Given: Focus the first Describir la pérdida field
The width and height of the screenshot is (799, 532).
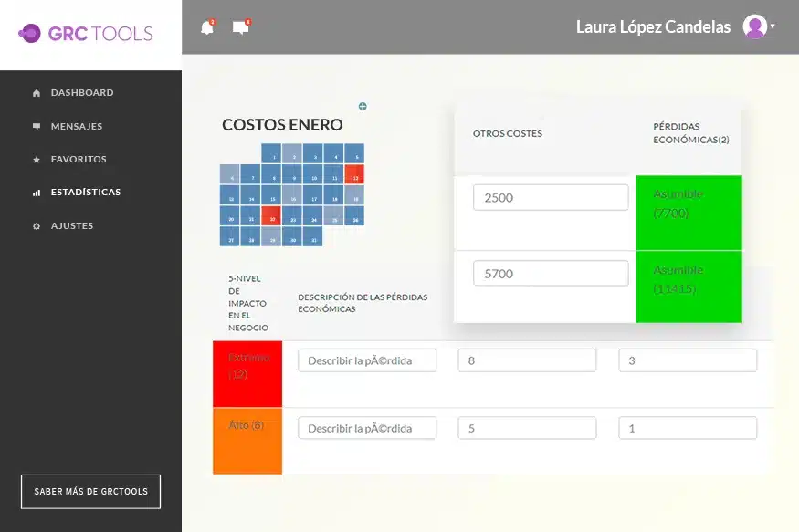Looking at the screenshot, I should pos(367,360).
